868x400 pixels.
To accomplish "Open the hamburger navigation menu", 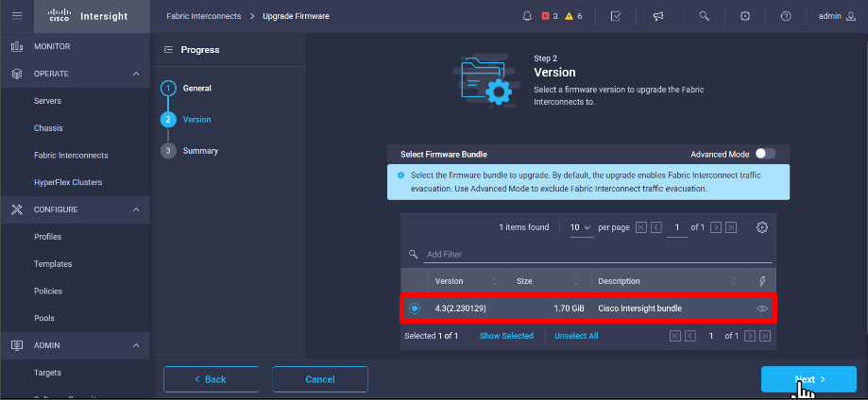I will 17,16.
